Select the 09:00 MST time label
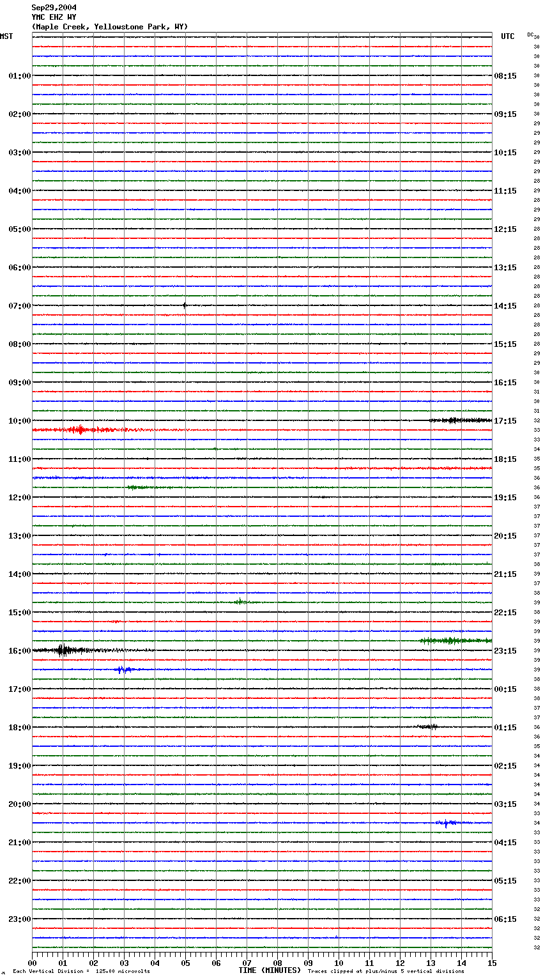 20,383
